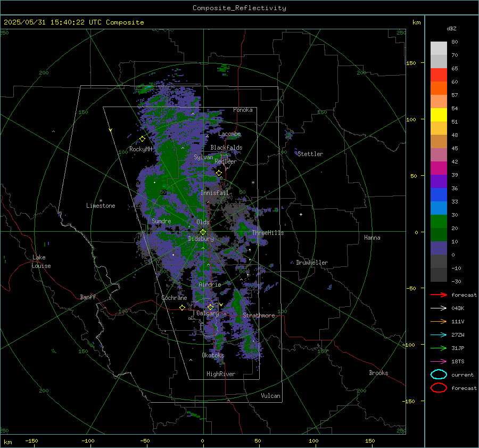479x448 pixels.
Task: Click the -30 dBZ scale value
Action: coord(456,281)
